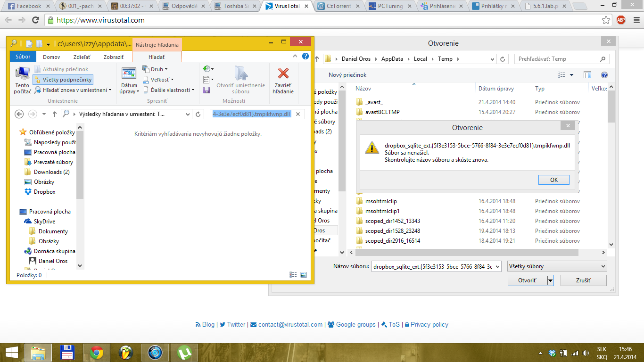Viewport: 644px width, 362px height.
Task: Switch to Zdieľať ribbon tab
Action: [x=82, y=57]
